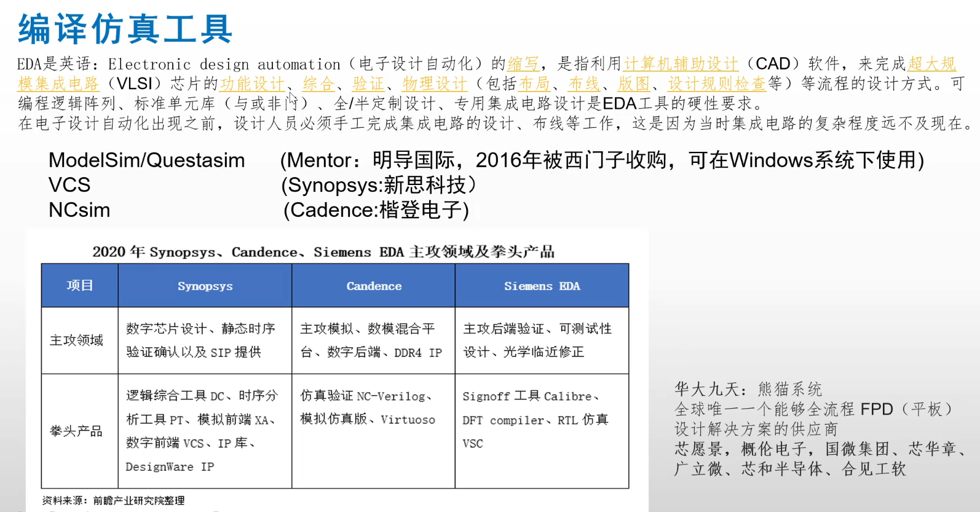Viewport: 980px width, 512px height.
Task: Select the text 华大九天:熊猫系统
Action: 748,389
